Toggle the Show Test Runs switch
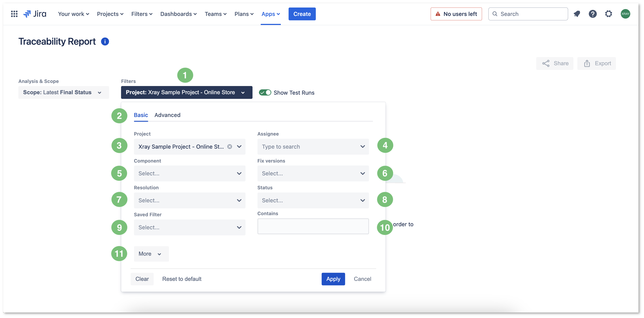Image resolution: width=644 pixels, height=318 pixels. tap(265, 93)
